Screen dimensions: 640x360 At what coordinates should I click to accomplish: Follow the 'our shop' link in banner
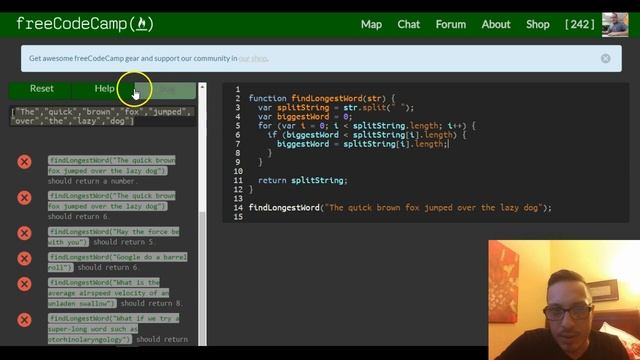coord(253,58)
